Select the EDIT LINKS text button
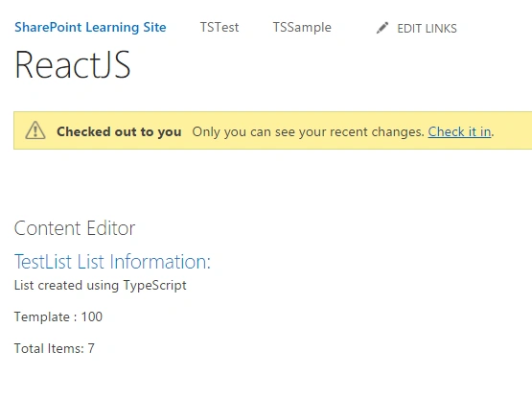 coord(427,29)
